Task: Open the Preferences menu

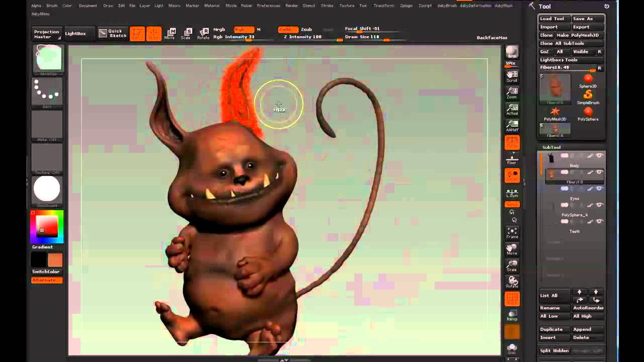Action: pyautogui.click(x=268, y=6)
